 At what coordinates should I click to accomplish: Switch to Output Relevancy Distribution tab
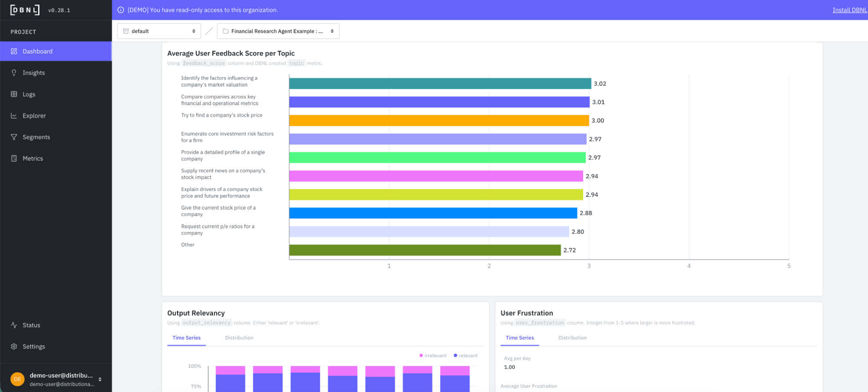pyautogui.click(x=239, y=338)
